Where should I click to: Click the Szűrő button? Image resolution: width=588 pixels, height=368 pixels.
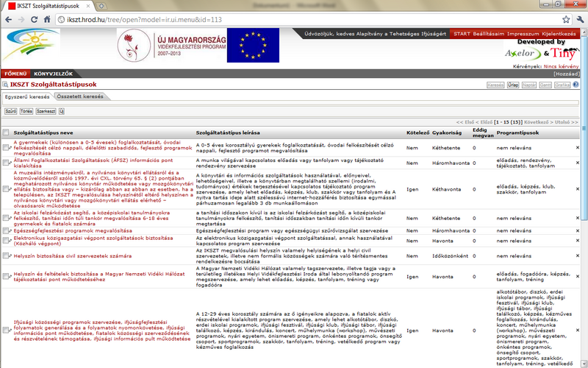(x=10, y=111)
